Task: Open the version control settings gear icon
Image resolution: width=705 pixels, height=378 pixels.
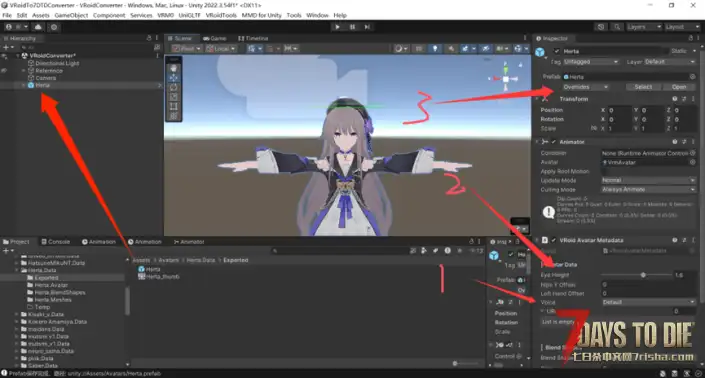Action: [54, 27]
